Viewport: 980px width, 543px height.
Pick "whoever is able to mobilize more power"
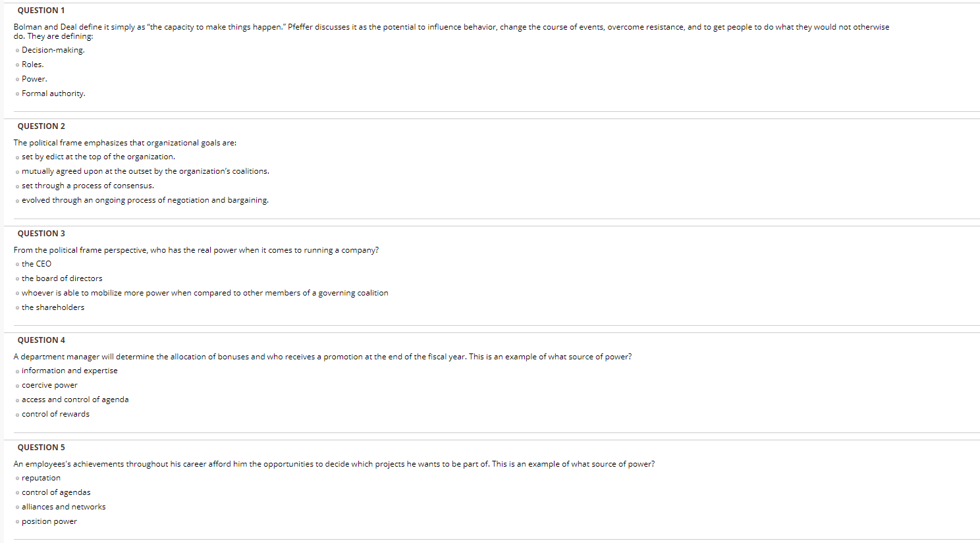click(16, 293)
